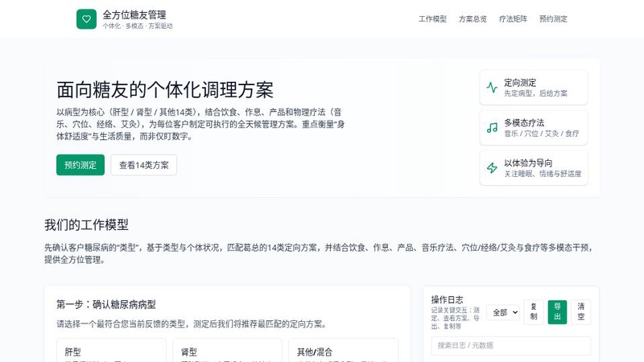Click the music note icon beside 多模态疗法

click(492, 128)
